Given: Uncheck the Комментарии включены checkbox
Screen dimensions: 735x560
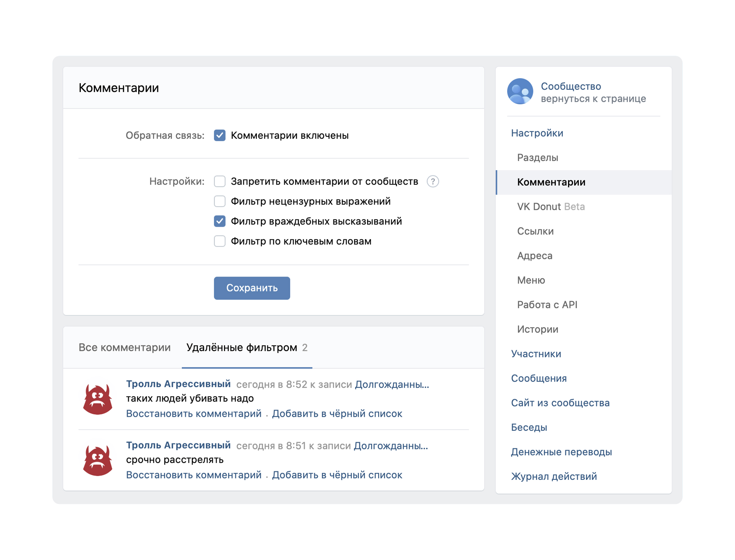Looking at the screenshot, I should tap(219, 135).
